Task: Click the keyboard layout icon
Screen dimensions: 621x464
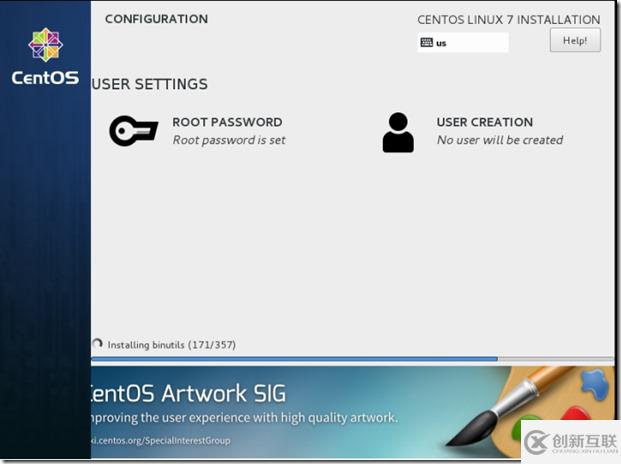Action: click(427, 42)
